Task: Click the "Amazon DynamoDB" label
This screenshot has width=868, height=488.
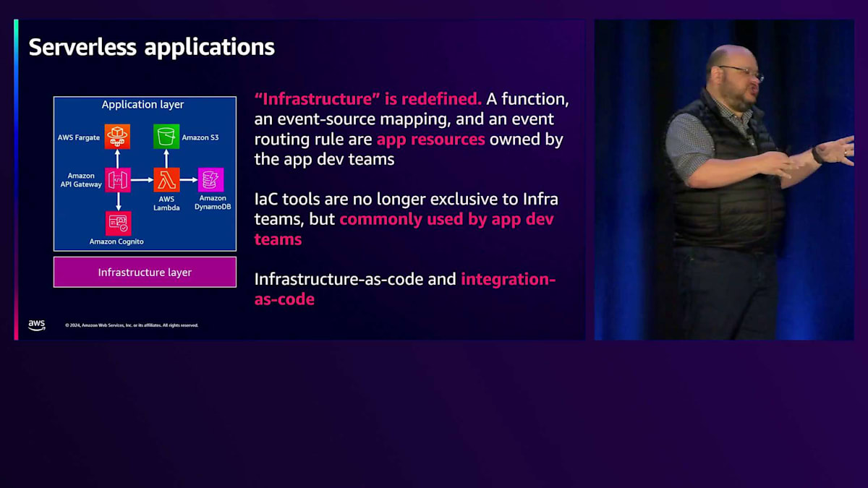Action: [x=213, y=202]
